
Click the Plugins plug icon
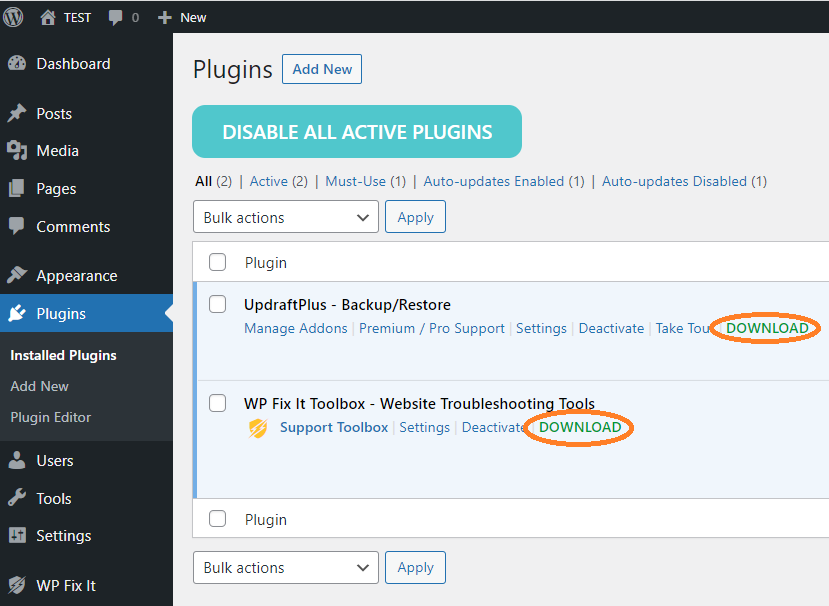point(17,313)
